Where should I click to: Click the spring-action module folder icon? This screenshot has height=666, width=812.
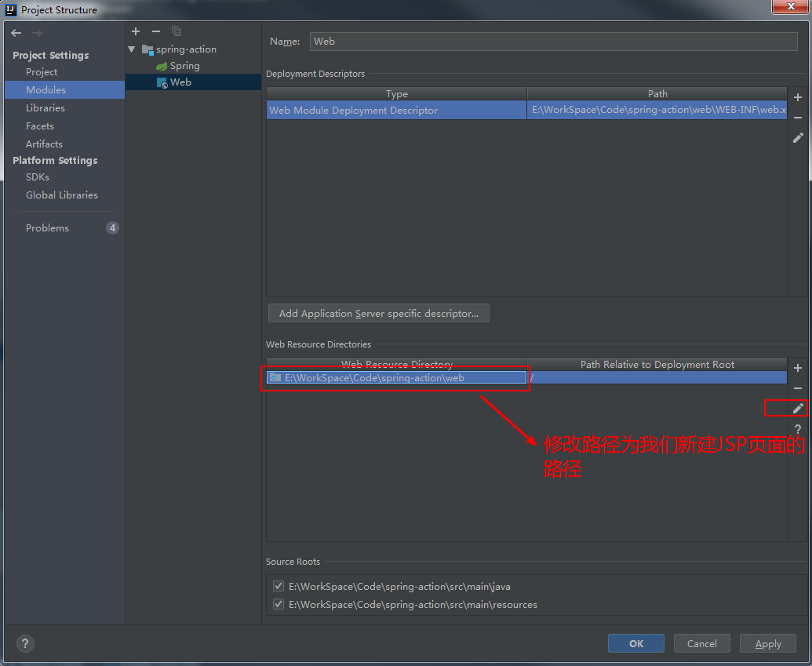147,49
